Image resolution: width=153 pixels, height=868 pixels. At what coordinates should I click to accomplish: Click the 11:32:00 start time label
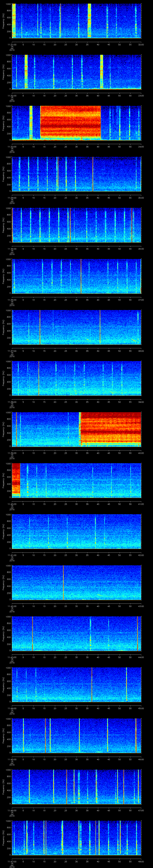(12, 96)
